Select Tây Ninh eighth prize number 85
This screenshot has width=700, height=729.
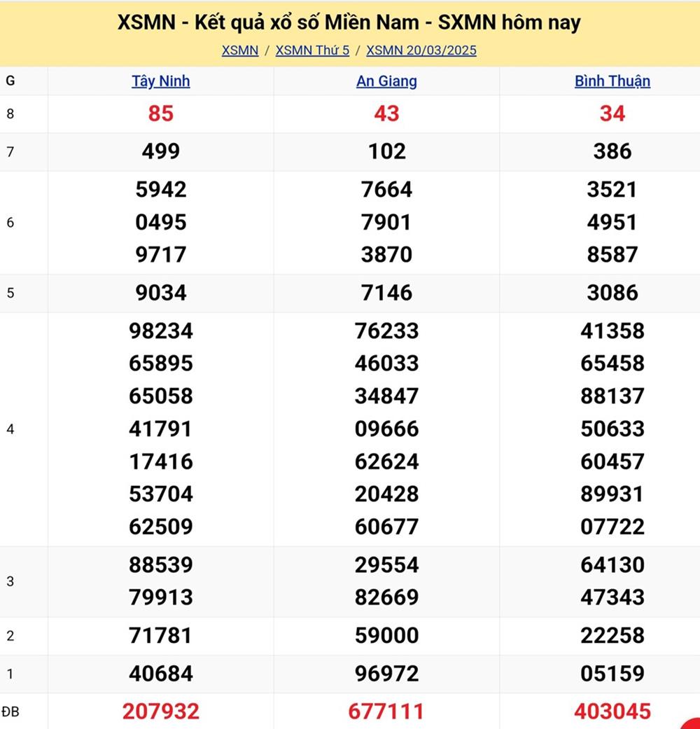[x=161, y=113]
